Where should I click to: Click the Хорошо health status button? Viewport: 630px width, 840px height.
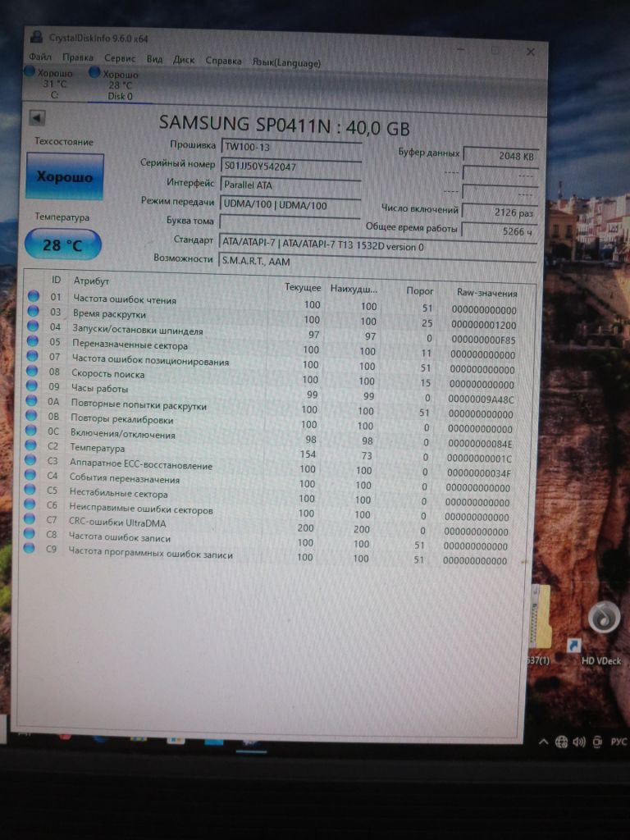tap(64, 176)
